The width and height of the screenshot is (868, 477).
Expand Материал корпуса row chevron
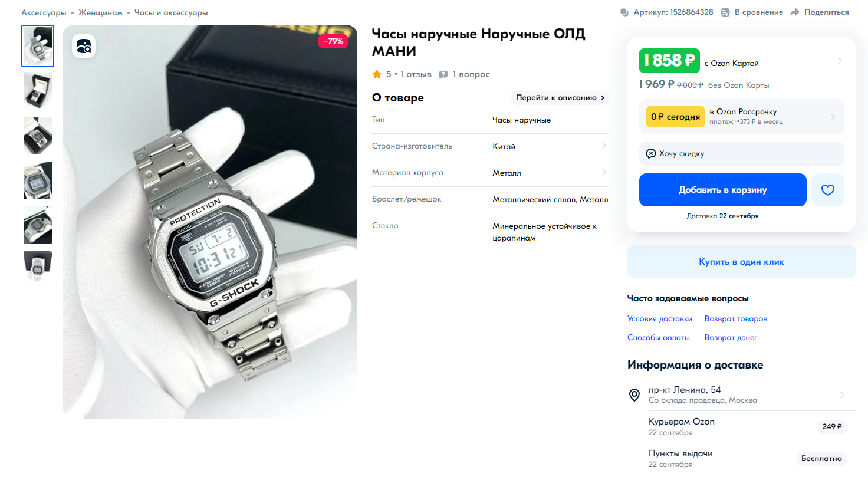(x=604, y=172)
